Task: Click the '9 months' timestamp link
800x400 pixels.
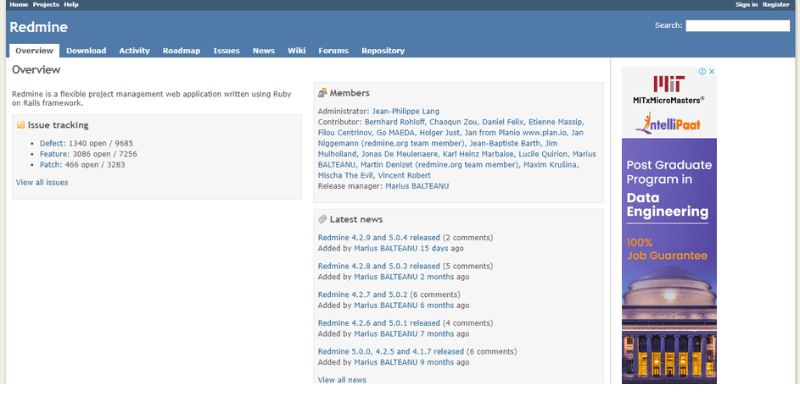Action: (437, 363)
